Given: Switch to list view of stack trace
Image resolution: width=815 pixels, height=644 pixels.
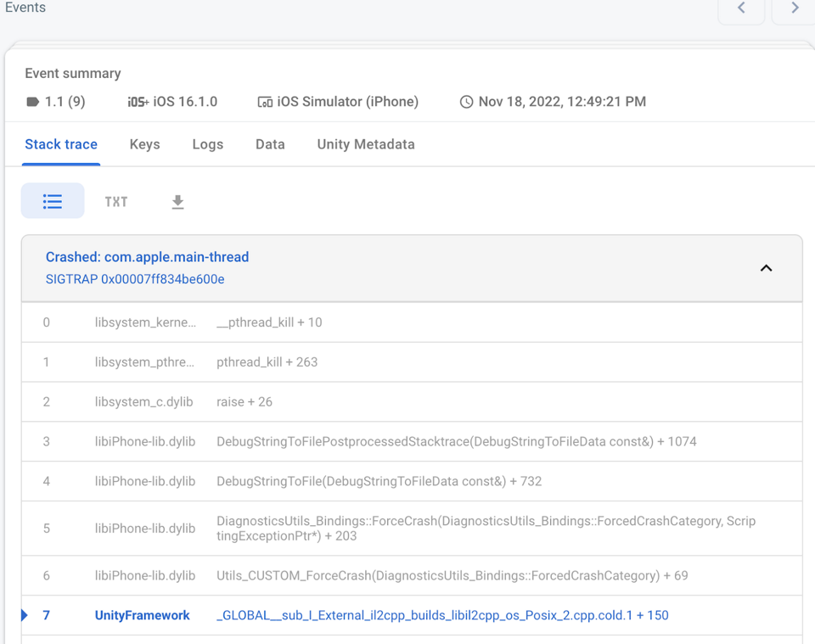Looking at the screenshot, I should 53,201.
